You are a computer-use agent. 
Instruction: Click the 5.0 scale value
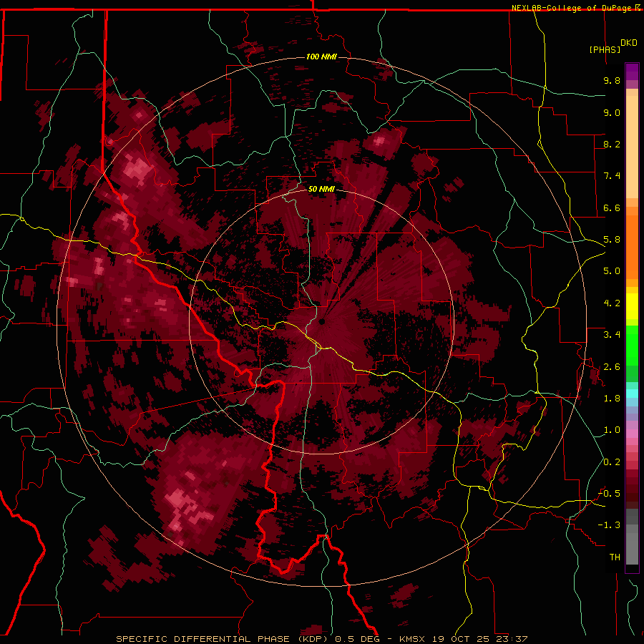pos(612,271)
